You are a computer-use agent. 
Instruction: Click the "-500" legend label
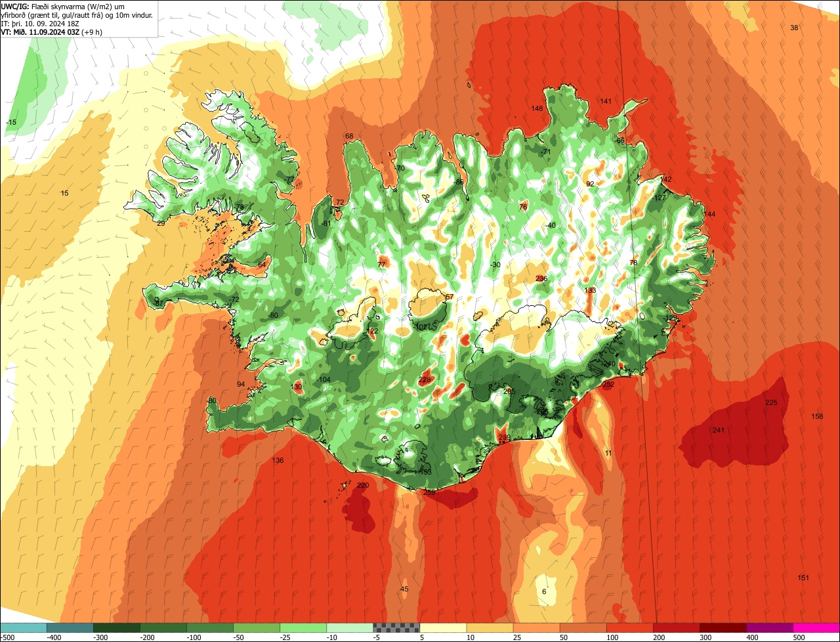[9, 637]
